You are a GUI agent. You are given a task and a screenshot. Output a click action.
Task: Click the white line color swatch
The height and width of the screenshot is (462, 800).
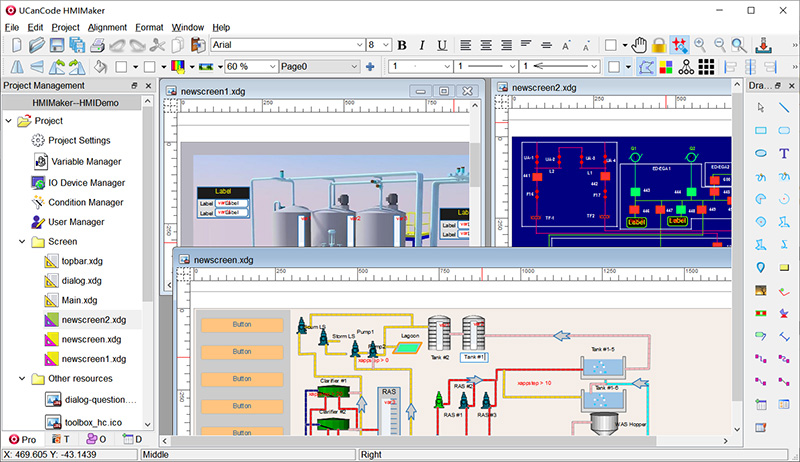tap(149, 67)
